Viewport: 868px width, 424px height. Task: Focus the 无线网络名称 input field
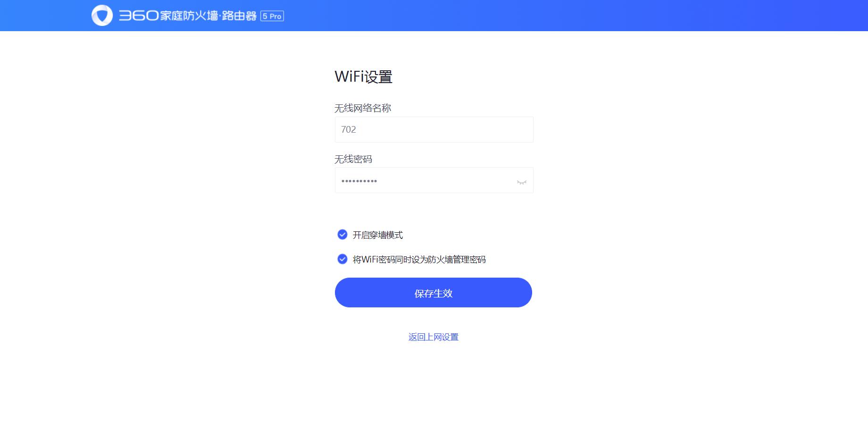pyautogui.click(x=434, y=129)
